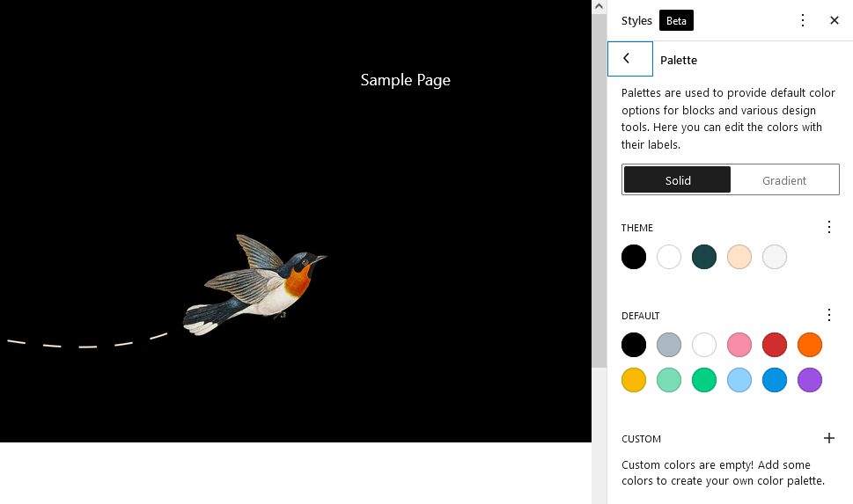Go back from the Palette panel

tap(630, 59)
